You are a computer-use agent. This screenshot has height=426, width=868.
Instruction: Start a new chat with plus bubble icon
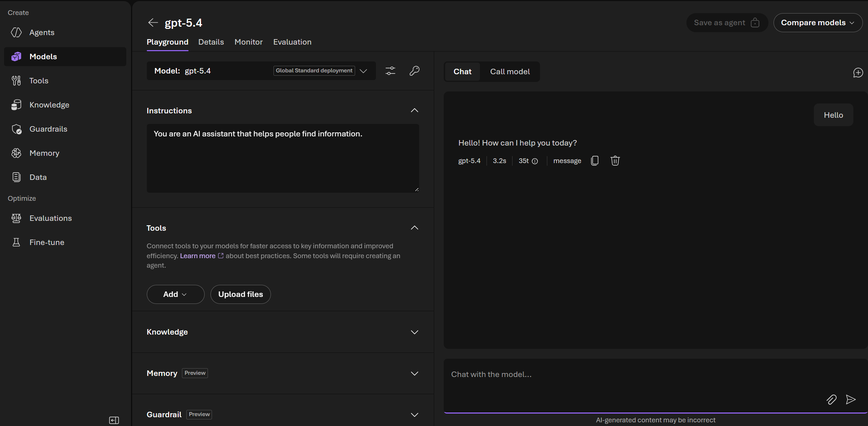858,72
